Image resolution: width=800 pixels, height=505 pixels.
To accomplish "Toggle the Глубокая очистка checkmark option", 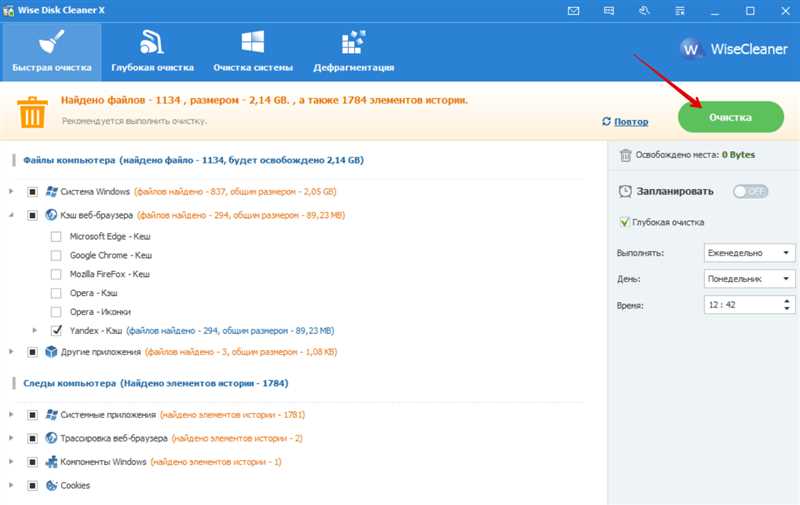I will click(624, 222).
